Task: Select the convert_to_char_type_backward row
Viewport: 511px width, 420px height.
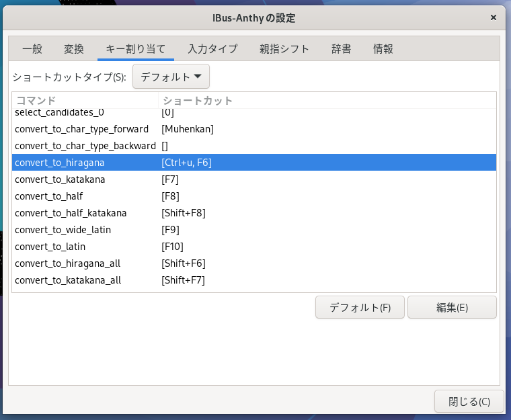Action: point(254,146)
